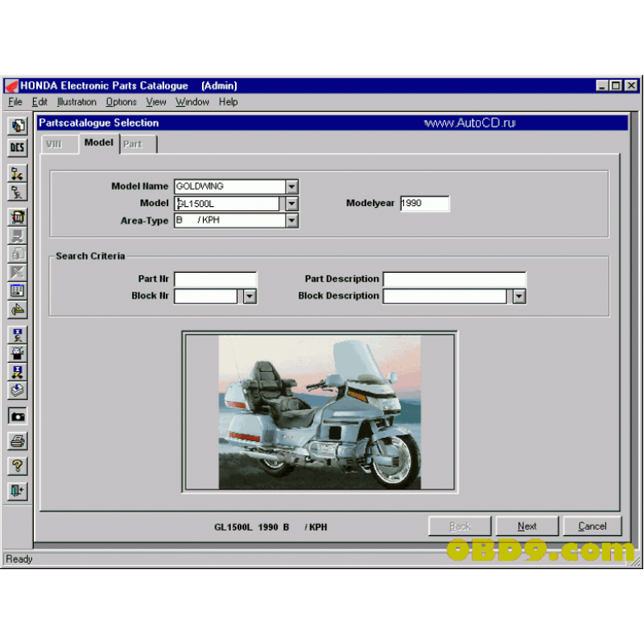Open the Window menu
The width and height of the screenshot is (644, 644).
point(192,102)
